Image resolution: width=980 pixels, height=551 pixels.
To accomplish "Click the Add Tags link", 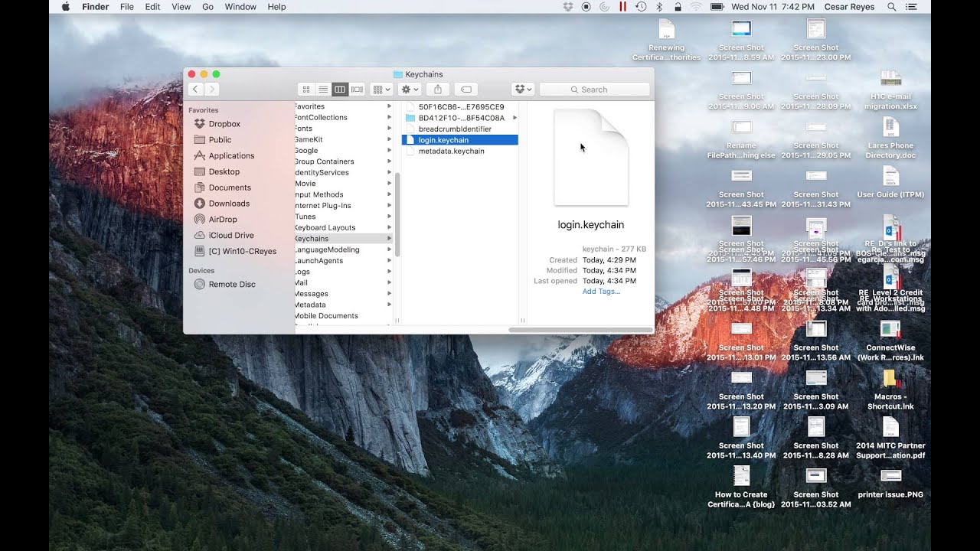I will pyautogui.click(x=601, y=292).
